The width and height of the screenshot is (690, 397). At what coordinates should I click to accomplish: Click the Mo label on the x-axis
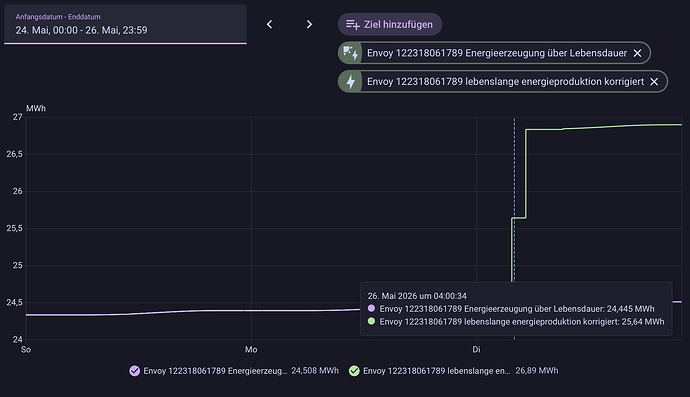(251, 349)
